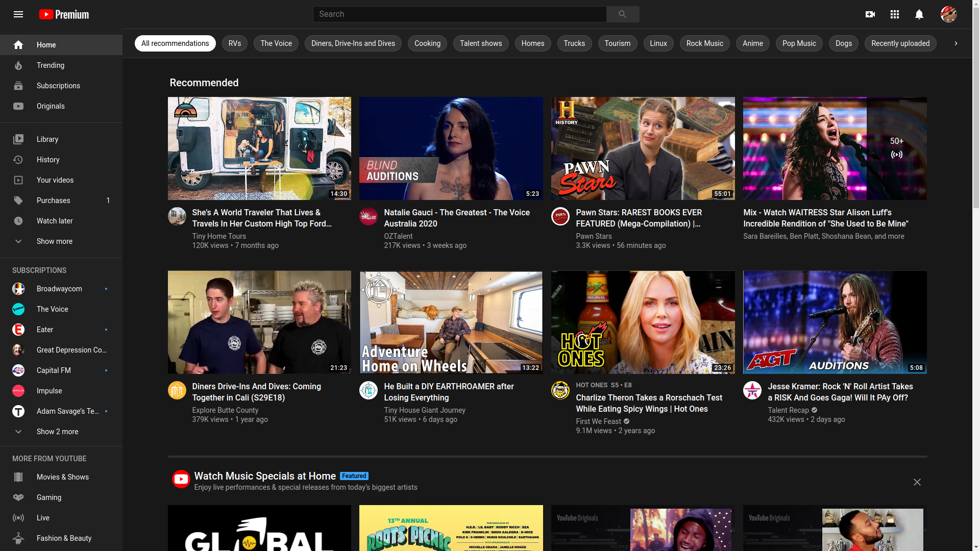Click the search magnifier button
980x551 pixels.
tap(623, 14)
